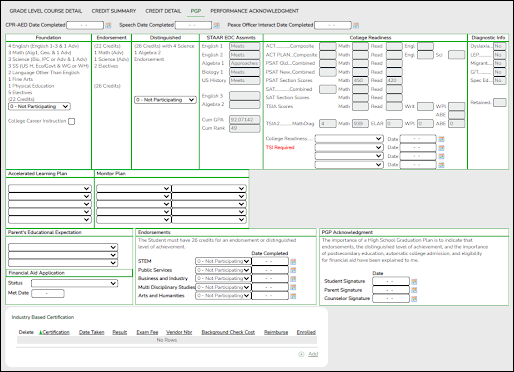The width and height of the screenshot is (514, 372).
Task: Sort by Certification column header
Action: [x=56, y=332]
